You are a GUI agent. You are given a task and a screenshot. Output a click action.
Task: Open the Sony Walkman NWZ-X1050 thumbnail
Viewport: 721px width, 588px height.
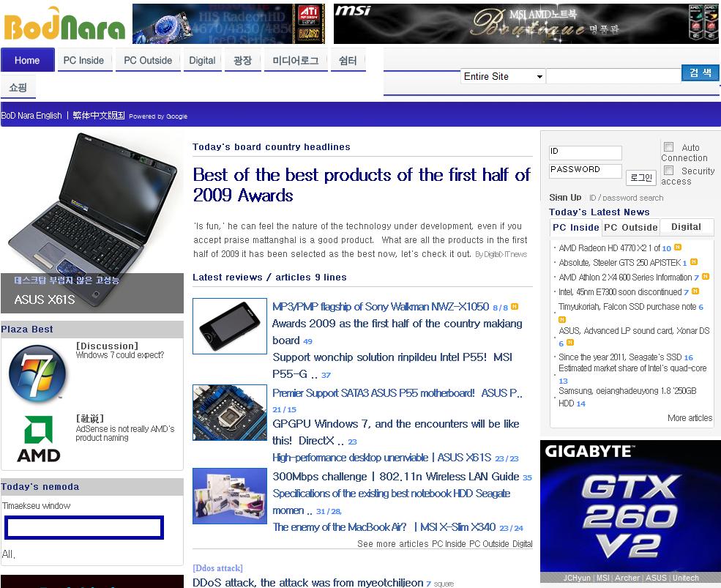pyautogui.click(x=229, y=326)
